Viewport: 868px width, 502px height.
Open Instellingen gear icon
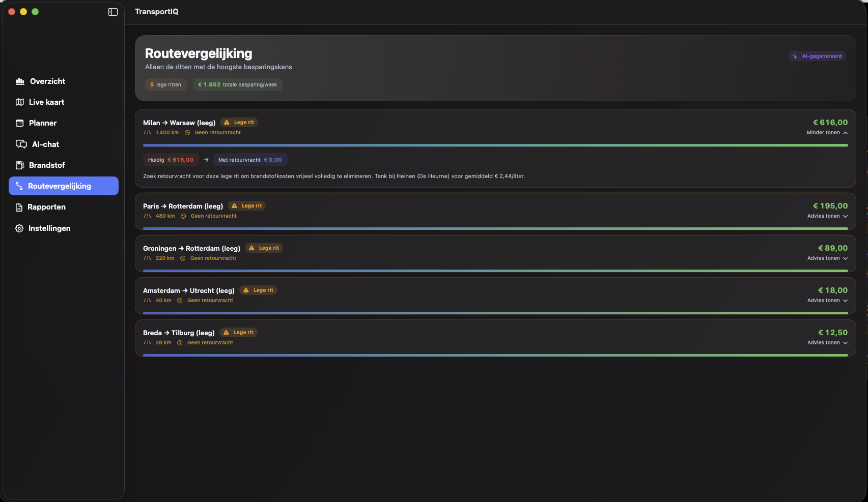pos(19,228)
